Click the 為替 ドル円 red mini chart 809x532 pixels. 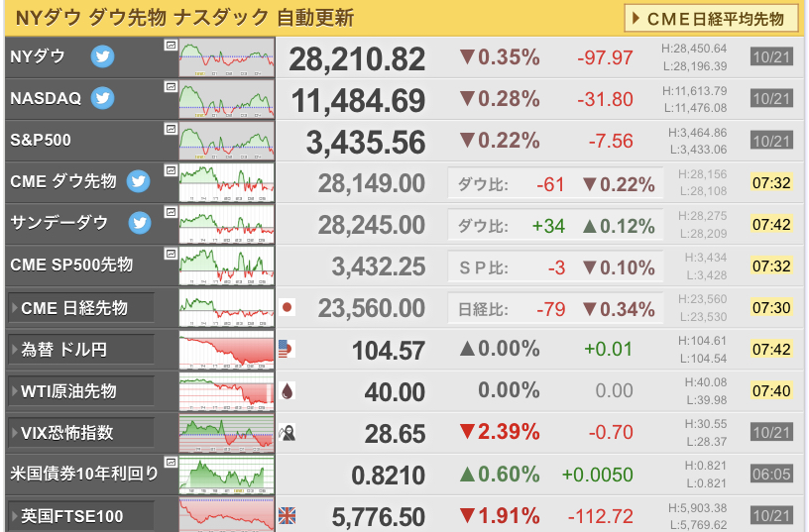click(x=226, y=350)
